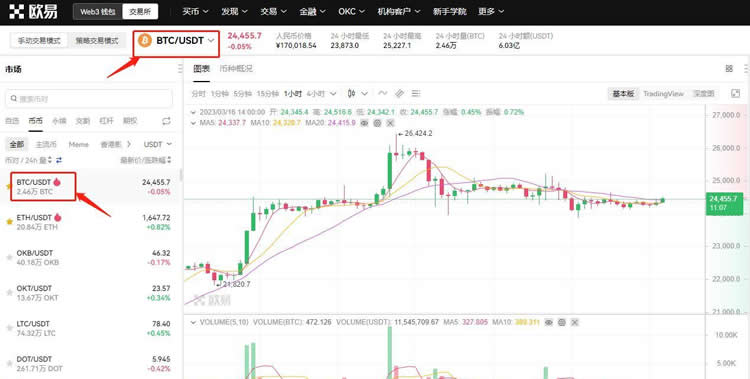The height and width of the screenshot is (379, 750).
Task: Expand the 4-hour interval dropdown arrow
Action: 333,94
